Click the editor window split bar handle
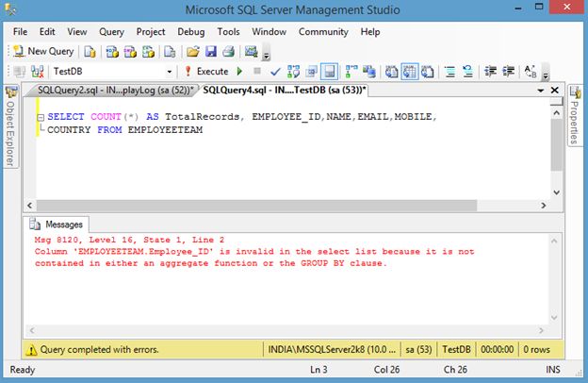 pos(557,102)
